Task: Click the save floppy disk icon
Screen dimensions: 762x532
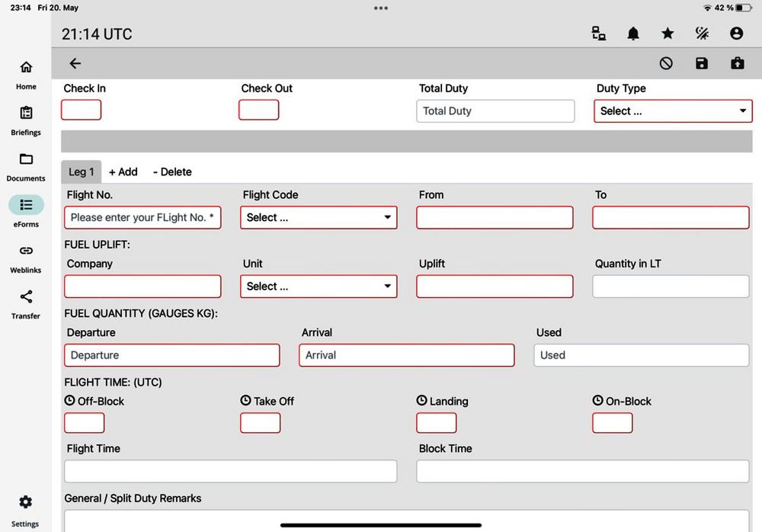Action: point(702,64)
